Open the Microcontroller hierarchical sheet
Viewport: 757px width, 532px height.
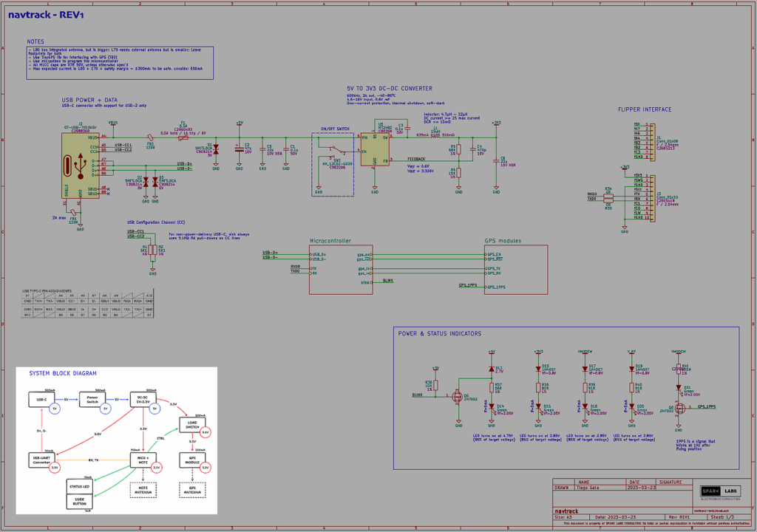(x=341, y=270)
